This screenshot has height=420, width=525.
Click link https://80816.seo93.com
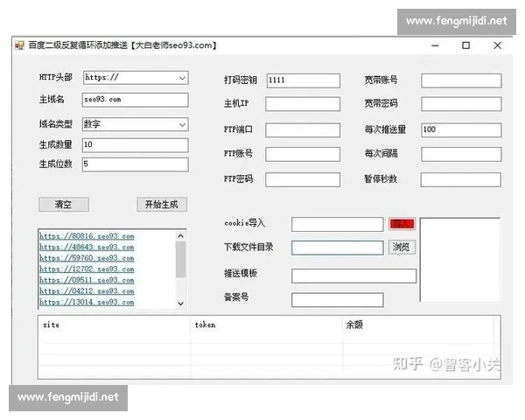pos(87,236)
